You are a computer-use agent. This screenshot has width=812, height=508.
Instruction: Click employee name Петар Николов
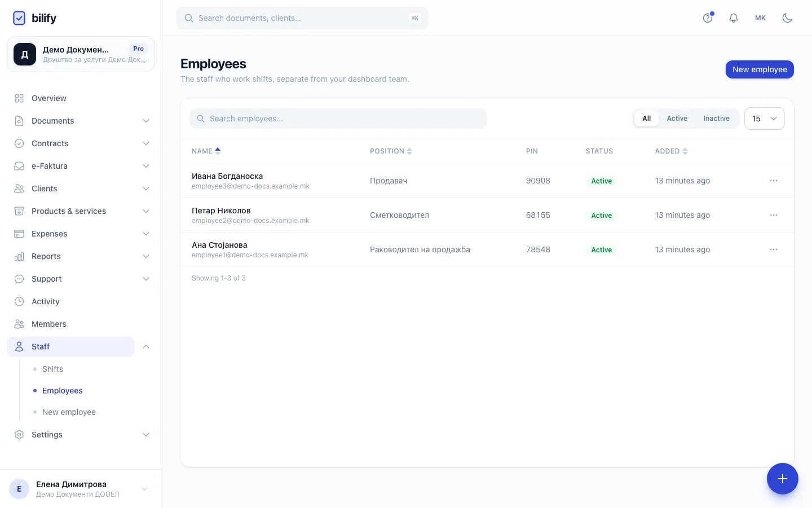pos(221,211)
